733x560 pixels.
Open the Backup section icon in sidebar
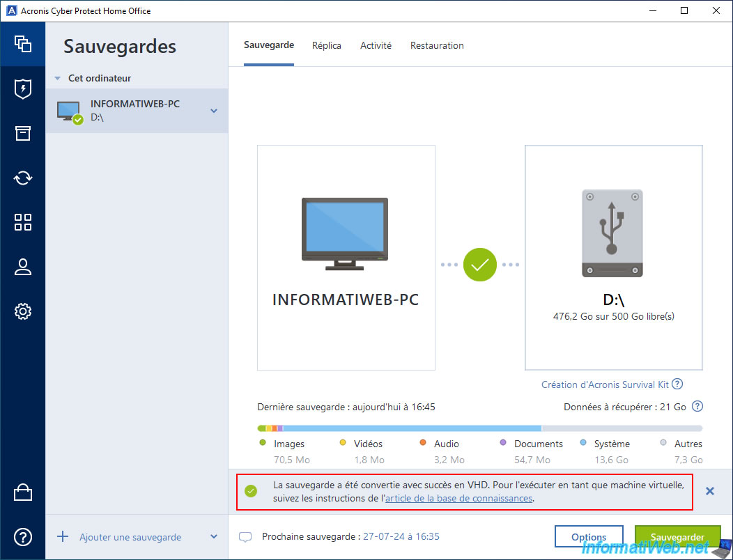tap(23, 44)
